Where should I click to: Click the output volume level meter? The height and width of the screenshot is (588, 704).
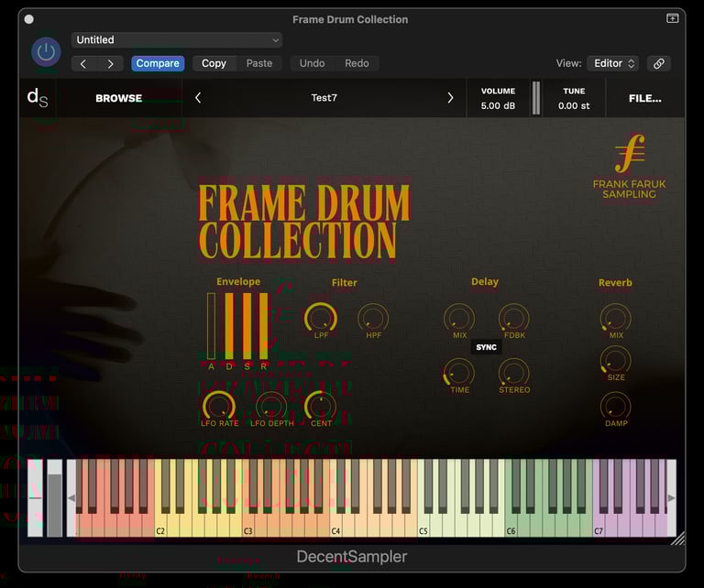click(x=536, y=98)
